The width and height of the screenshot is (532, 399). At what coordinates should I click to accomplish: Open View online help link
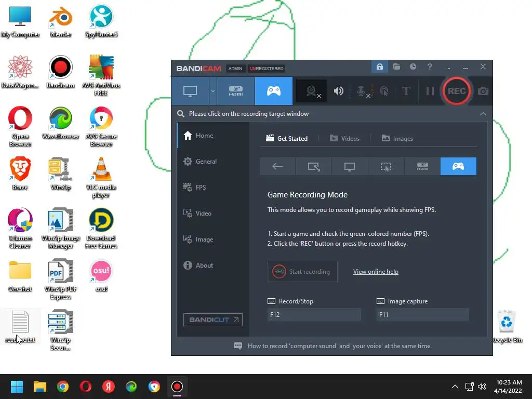[x=376, y=272]
